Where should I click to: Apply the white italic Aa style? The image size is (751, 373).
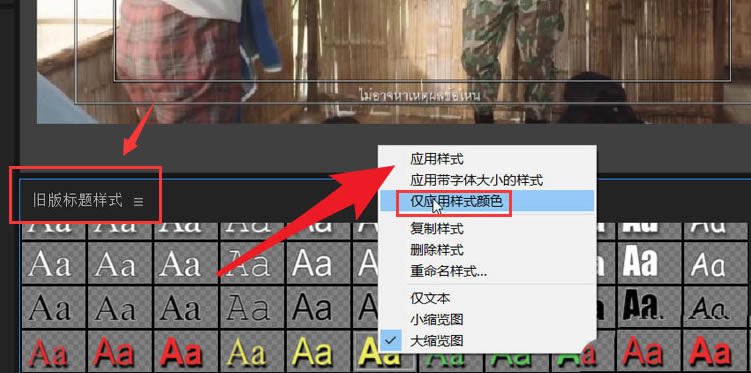pyautogui.click(x=716, y=262)
